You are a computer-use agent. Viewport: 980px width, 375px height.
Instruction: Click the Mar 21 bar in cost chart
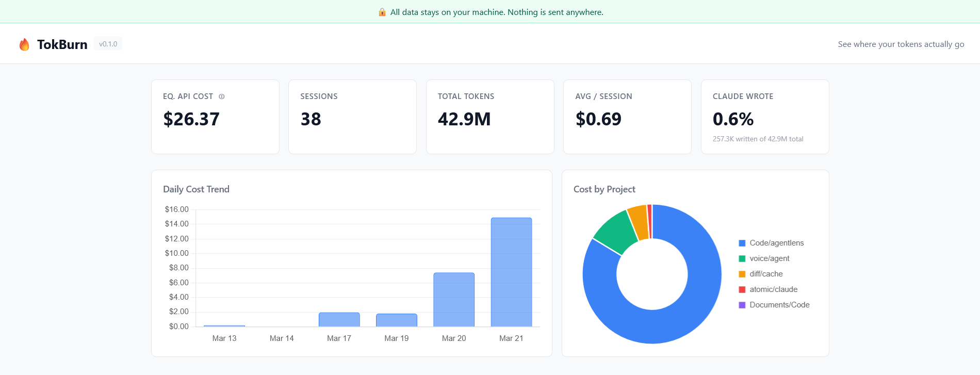[511, 272]
